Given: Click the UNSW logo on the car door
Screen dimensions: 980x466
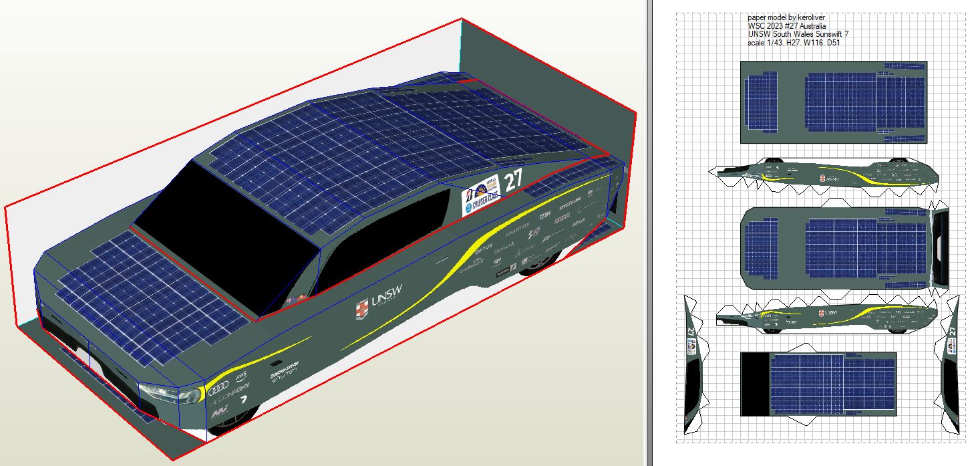Looking at the screenshot, I should (x=379, y=302).
